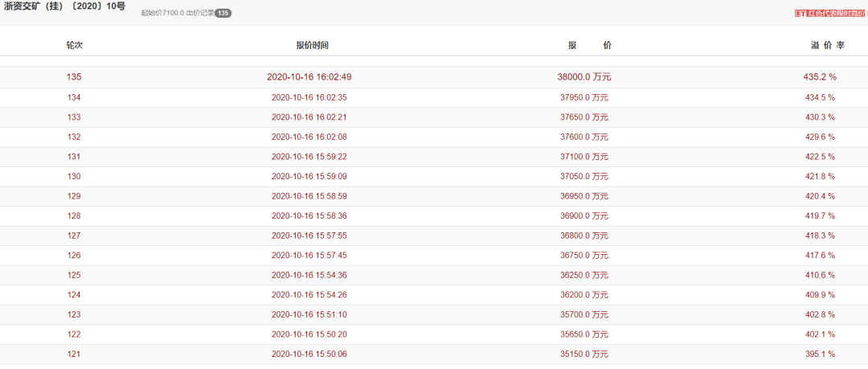The image size is (868, 369).
Task: Click the 轮次 column header
Action: 74,45
